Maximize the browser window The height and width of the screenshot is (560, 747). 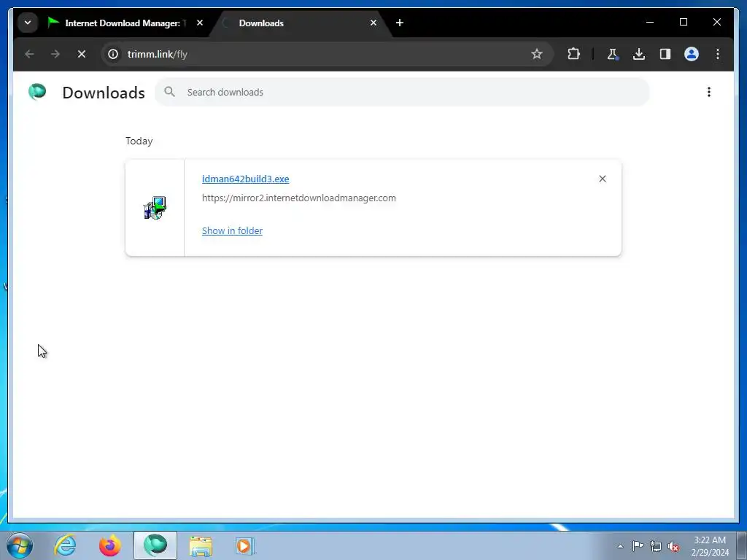(683, 23)
